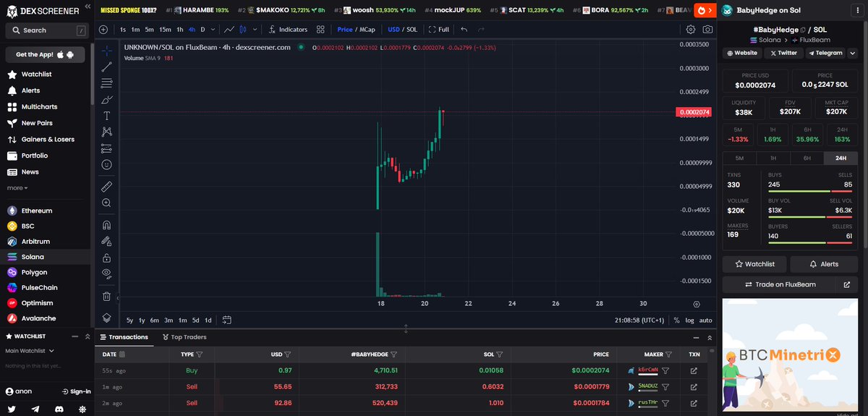868x416 pixels.
Task: Open the TYPE column filter
Action: pos(200,355)
